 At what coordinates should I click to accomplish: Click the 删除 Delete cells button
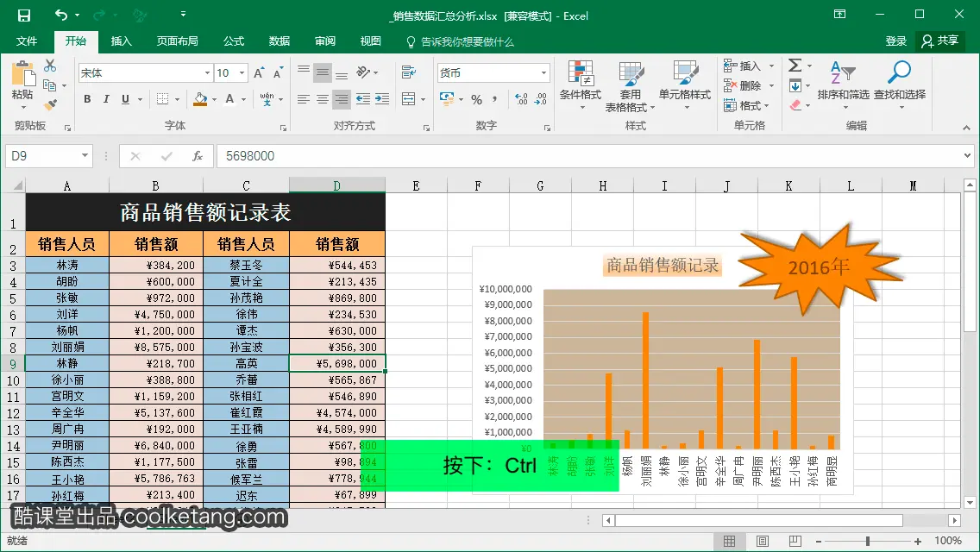pos(743,85)
